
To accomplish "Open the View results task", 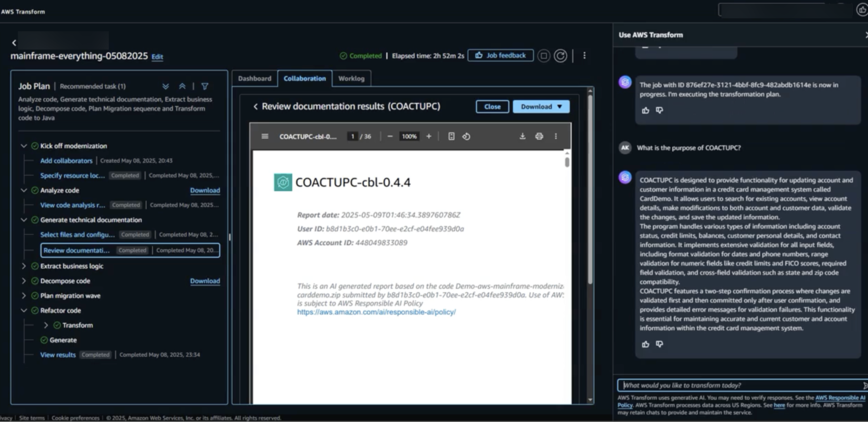I will point(58,355).
